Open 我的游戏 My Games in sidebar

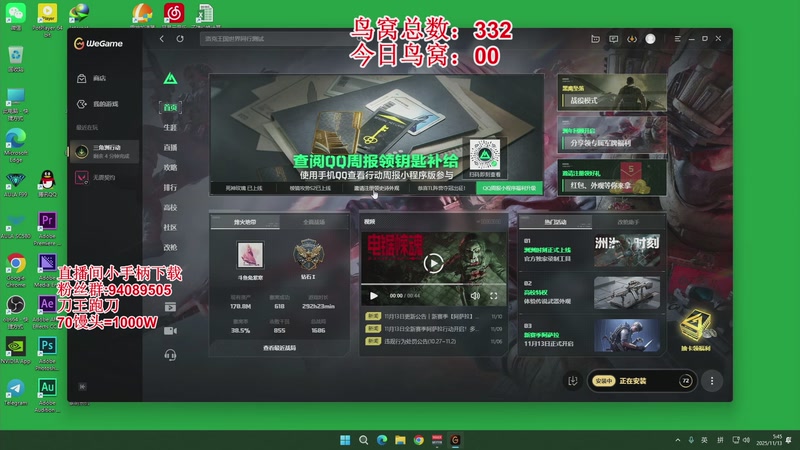point(97,104)
